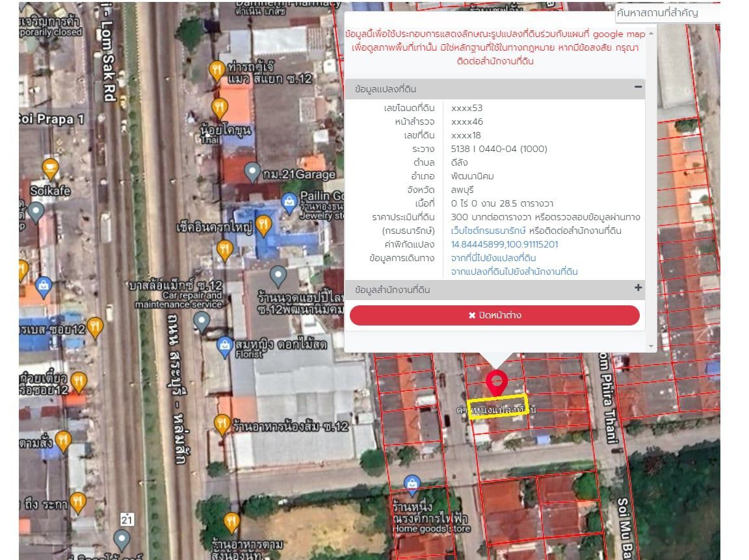The width and height of the screenshot is (749, 560).
Task: Open the เว็บไซต์กรมธนารักษ์ link
Action: pyautogui.click(x=488, y=231)
